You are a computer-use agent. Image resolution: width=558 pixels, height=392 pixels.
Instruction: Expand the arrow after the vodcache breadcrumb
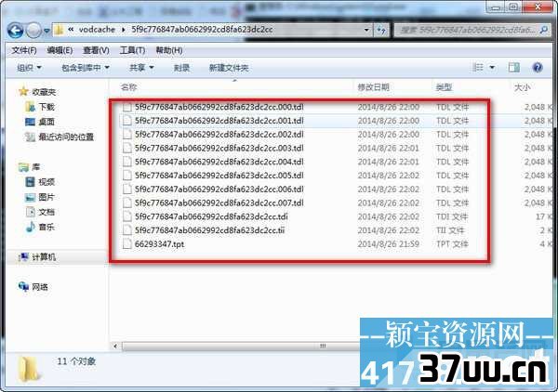point(123,30)
